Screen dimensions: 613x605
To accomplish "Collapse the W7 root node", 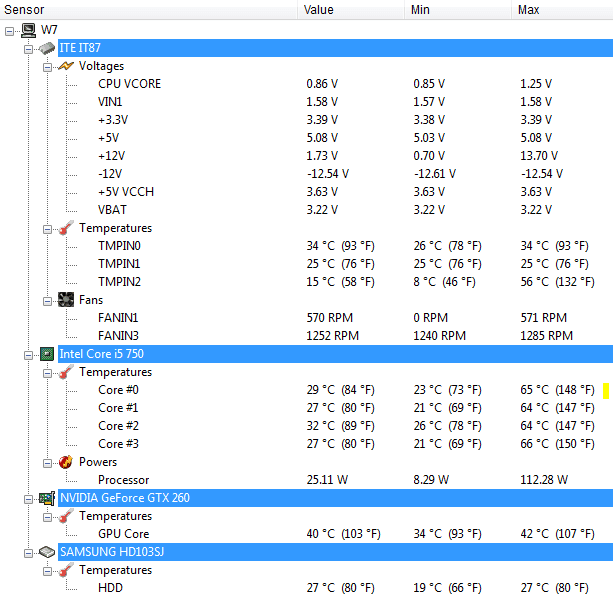I will 9,31.
